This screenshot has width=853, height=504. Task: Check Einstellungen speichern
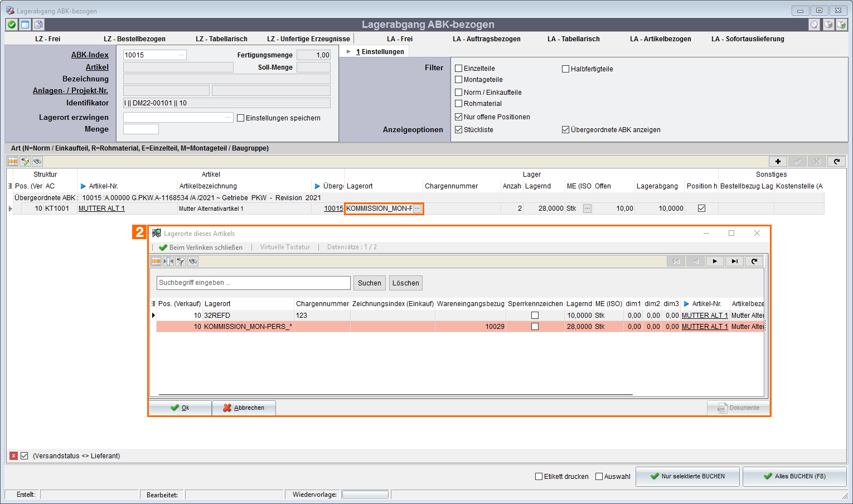point(241,118)
